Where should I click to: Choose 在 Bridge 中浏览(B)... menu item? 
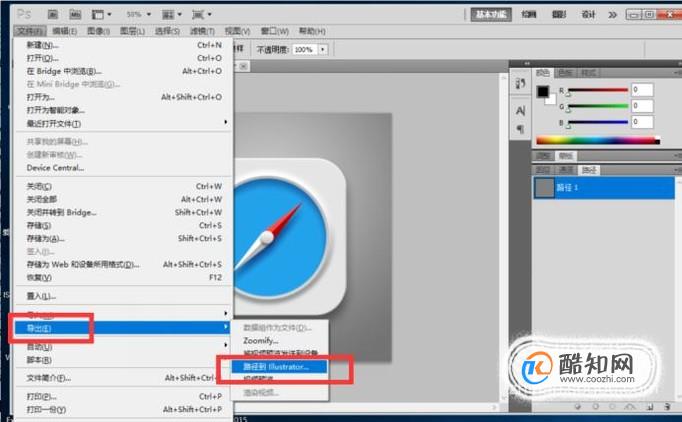pos(124,71)
